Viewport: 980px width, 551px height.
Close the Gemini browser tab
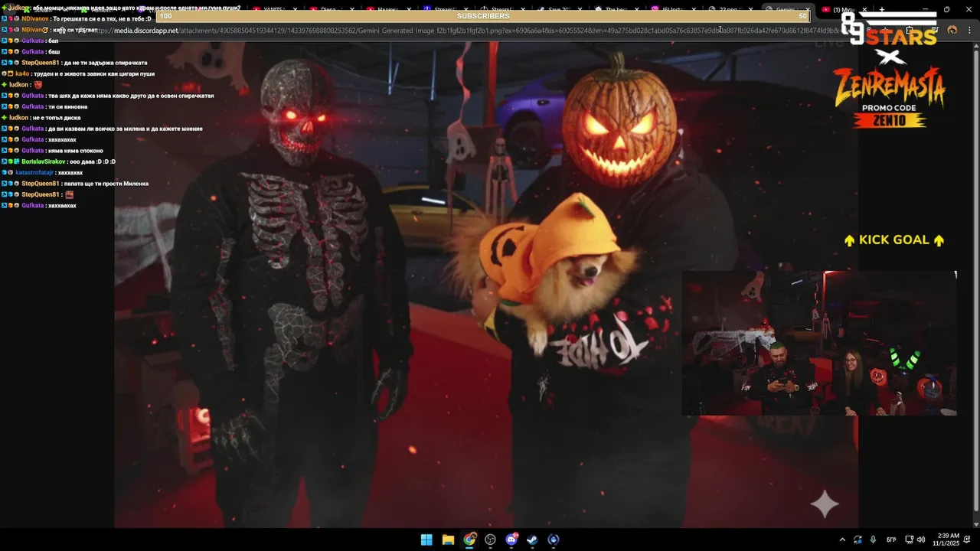pos(808,9)
